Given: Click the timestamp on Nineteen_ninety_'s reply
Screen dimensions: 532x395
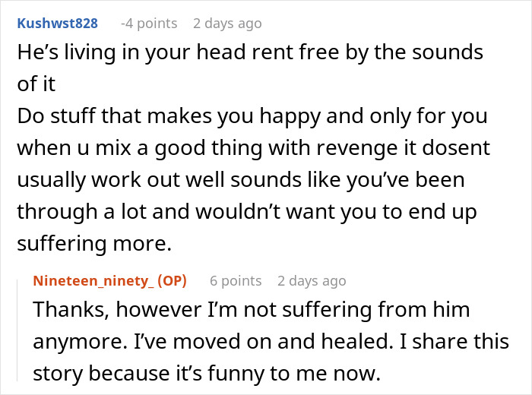Looking at the screenshot, I should click(x=312, y=281).
